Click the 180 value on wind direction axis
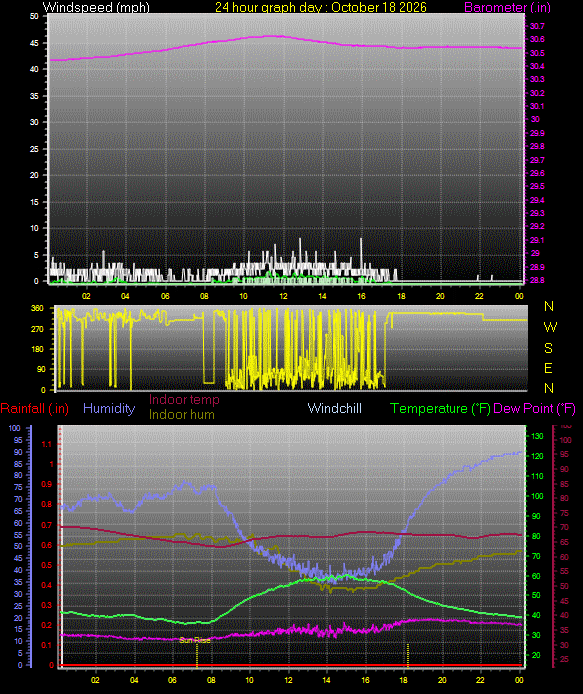The height and width of the screenshot is (694, 583). click(x=37, y=349)
